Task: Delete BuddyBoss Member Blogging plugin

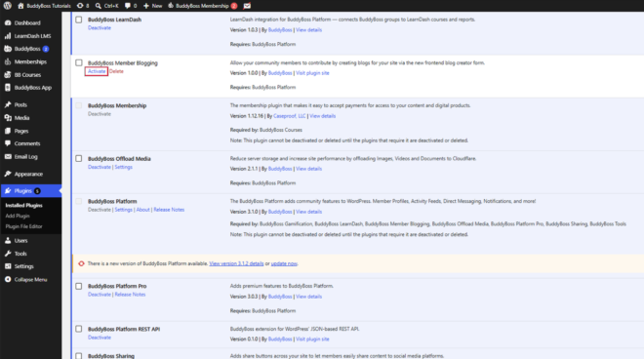Action: 116,71
